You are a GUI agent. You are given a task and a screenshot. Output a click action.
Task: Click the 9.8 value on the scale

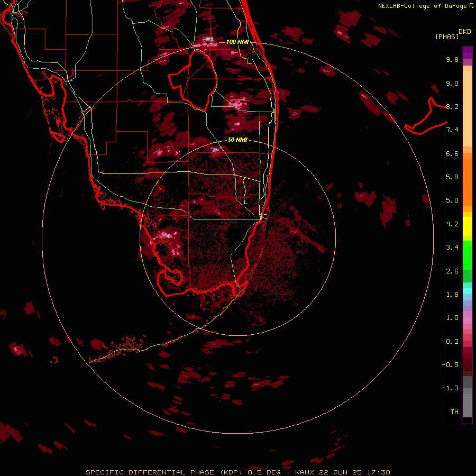pyautogui.click(x=452, y=59)
